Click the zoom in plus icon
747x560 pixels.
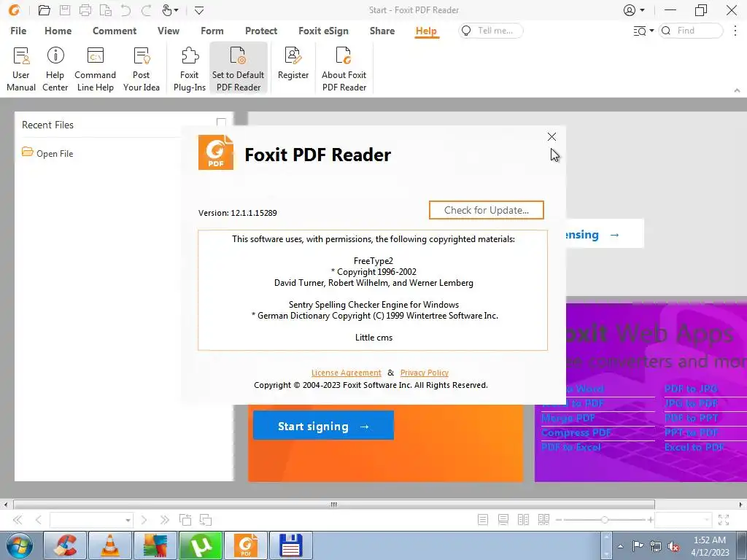[650, 519]
